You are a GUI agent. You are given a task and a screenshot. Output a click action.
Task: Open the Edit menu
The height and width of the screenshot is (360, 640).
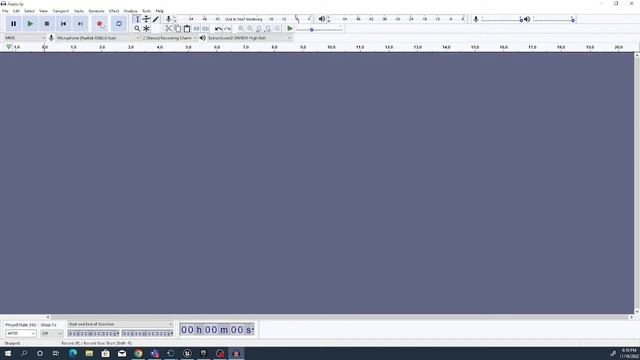click(x=16, y=11)
